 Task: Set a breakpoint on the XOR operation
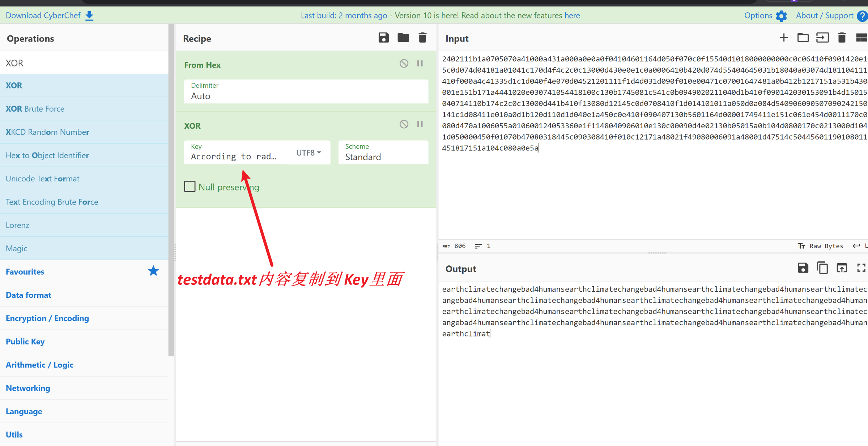[420, 124]
